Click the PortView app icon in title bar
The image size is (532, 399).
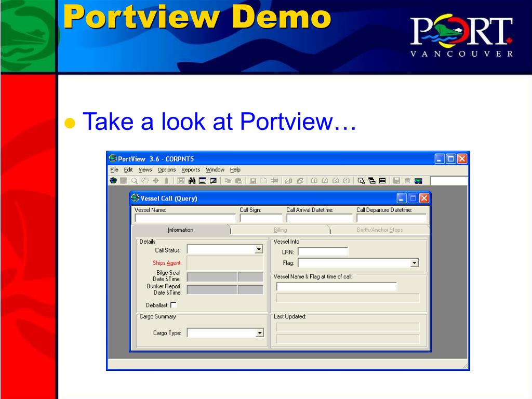coord(113,158)
